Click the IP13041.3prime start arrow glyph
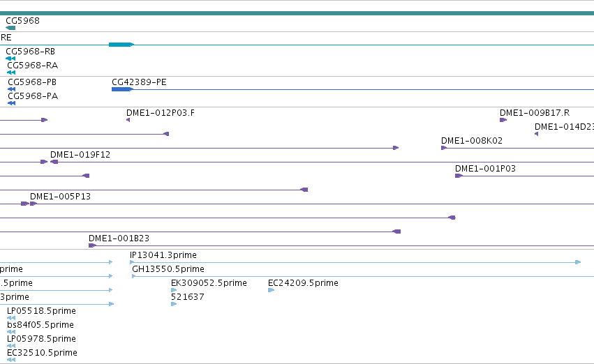This screenshot has height=364, width=594. coord(132,262)
